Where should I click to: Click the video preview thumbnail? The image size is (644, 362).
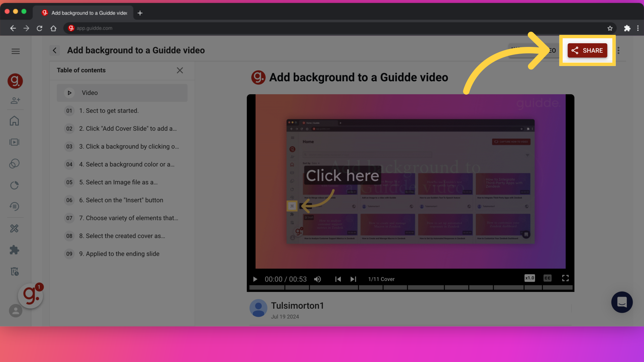click(411, 181)
